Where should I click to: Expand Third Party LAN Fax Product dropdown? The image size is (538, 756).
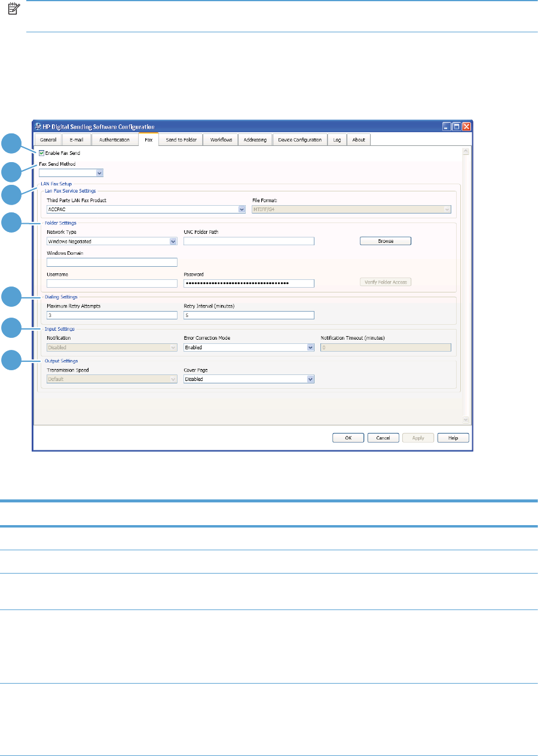point(146,209)
